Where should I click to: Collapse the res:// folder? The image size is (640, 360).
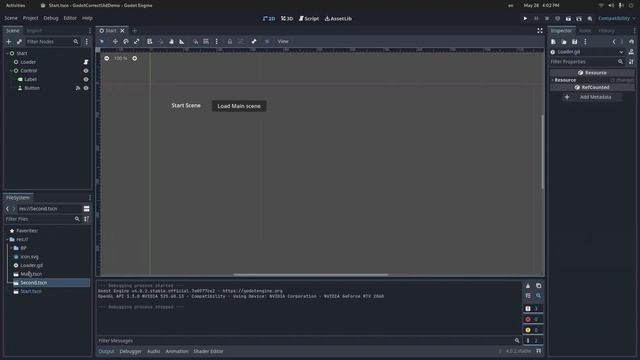click(x=7, y=240)
